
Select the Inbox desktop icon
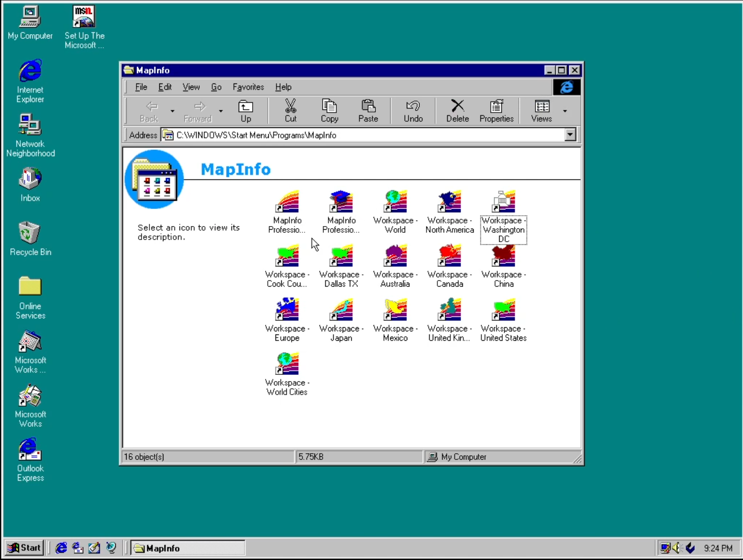[30, 185]
